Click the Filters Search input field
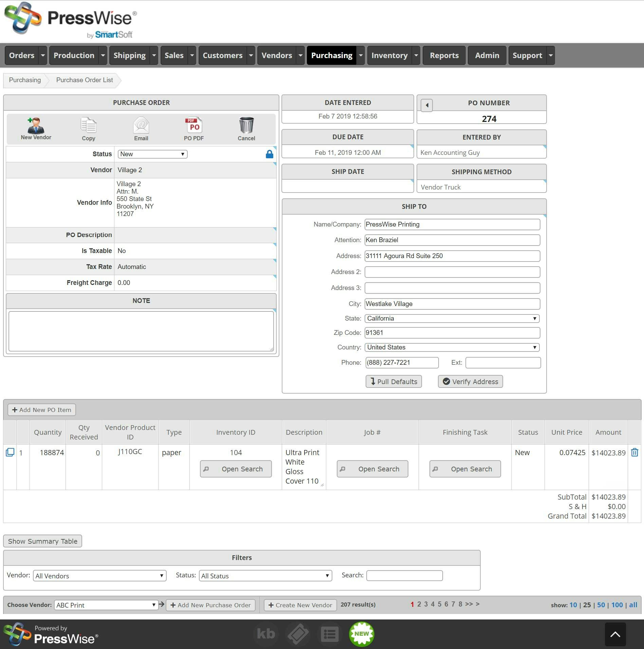The height and width of the screenshot is (649, 644). (x=404, y=576)
